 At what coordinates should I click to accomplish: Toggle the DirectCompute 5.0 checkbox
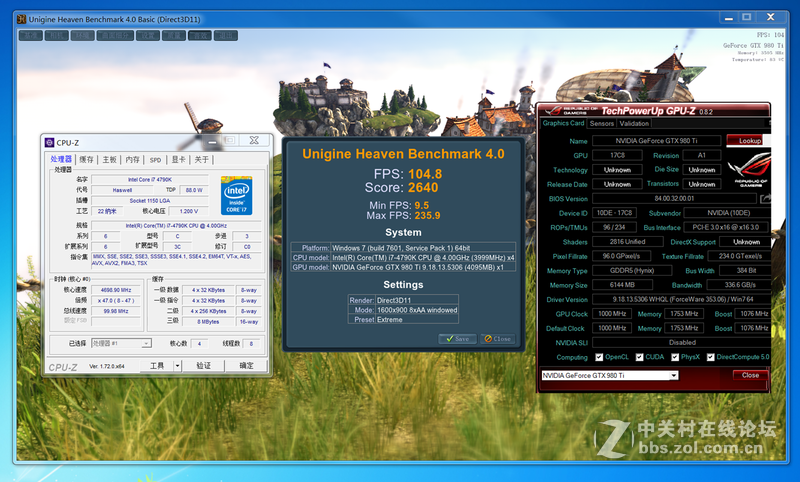[x=710, y=357]
